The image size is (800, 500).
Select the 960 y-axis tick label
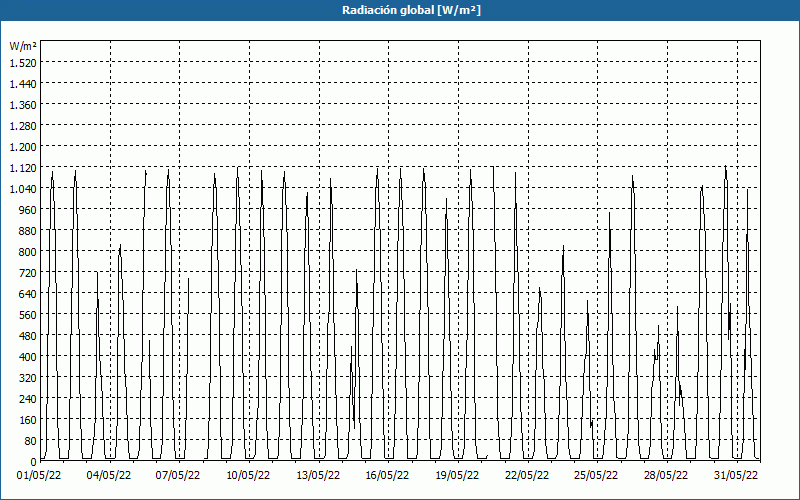pos(27,210)
